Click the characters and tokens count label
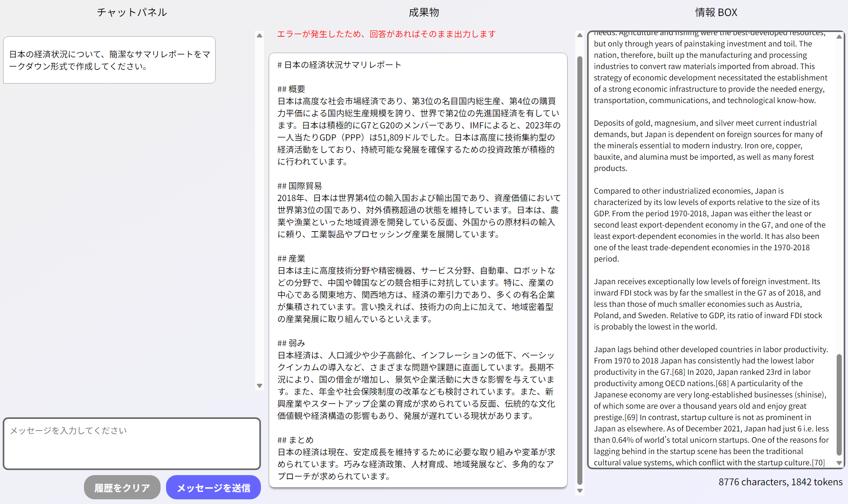The image size is (848, 504). (x=780, y=482)
